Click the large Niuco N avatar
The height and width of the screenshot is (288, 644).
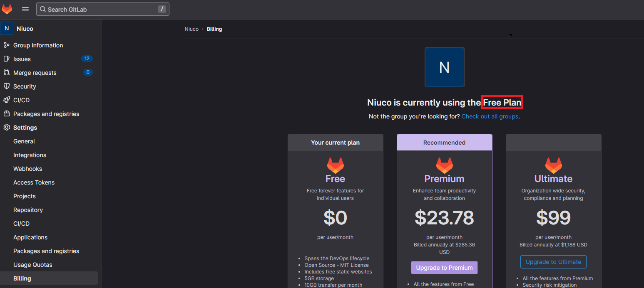(444, 67)
